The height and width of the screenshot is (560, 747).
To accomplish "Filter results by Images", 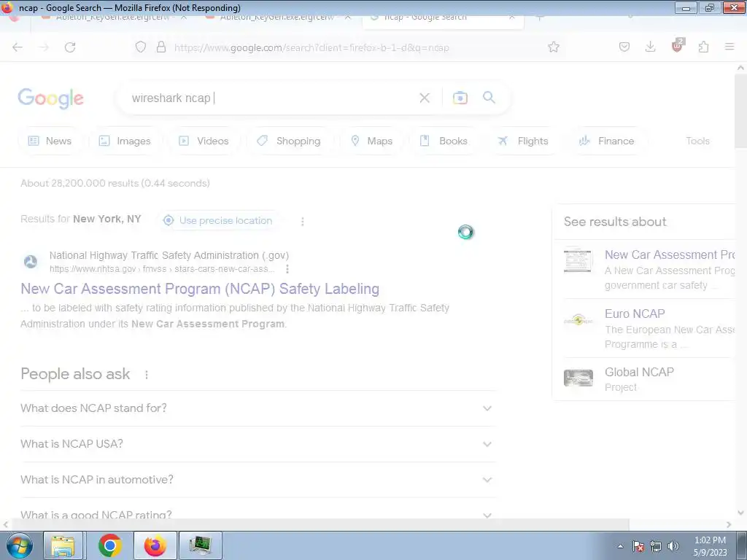I will (x=125, y=141).
